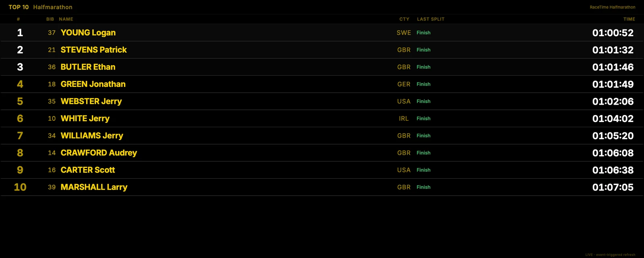Click finish time 01:05:20
Screen dimensions: 644x258
[x=613, y=136]
